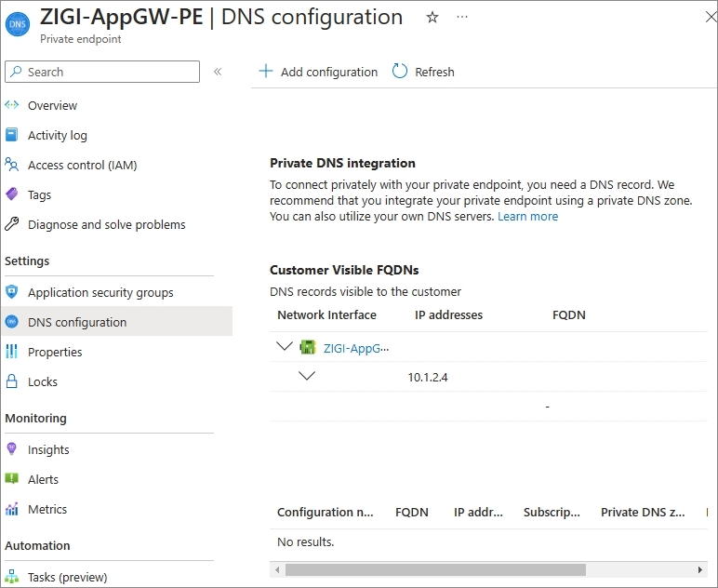Click Add configuration button
718x588 pixels.
tap(318, 72)
